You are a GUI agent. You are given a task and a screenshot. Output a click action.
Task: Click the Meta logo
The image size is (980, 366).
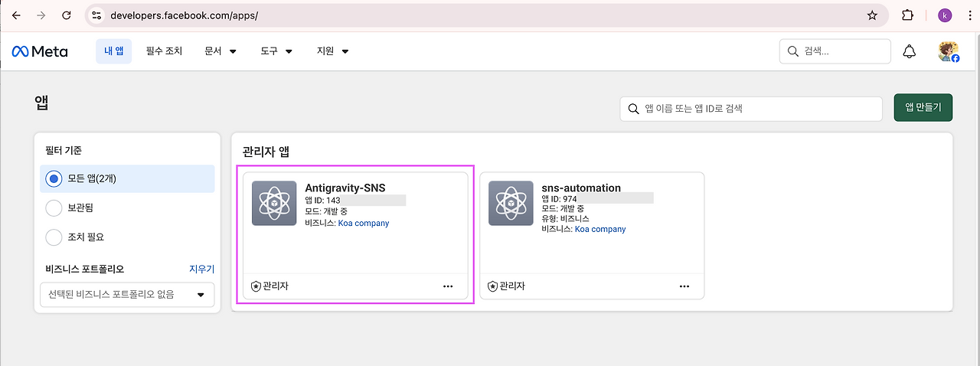[x=40, y=51]
